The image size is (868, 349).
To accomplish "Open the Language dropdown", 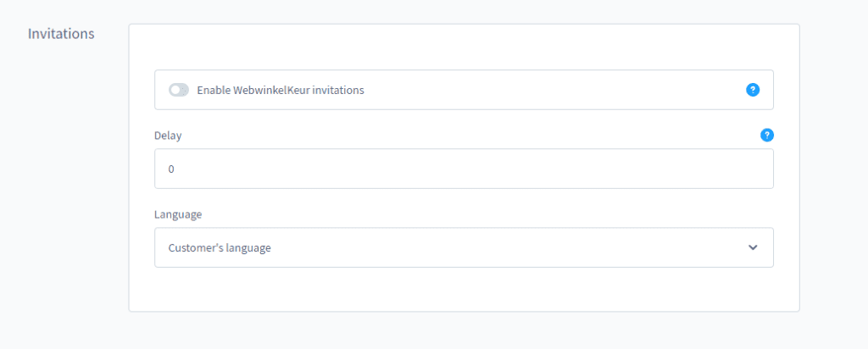I will (x=463, y=247).
